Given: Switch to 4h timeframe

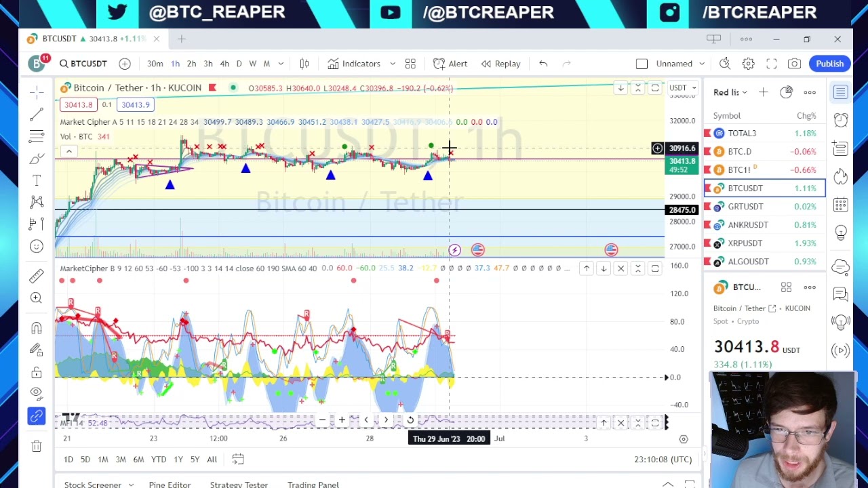Looking at the screenshot, I should click(x=224, y=64).
